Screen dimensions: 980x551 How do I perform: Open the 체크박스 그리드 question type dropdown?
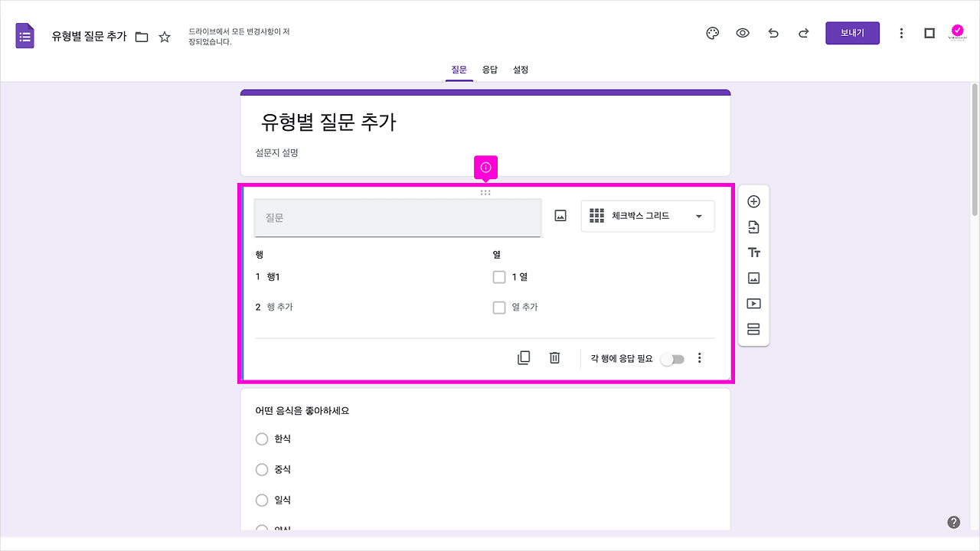tap(647, 216)
